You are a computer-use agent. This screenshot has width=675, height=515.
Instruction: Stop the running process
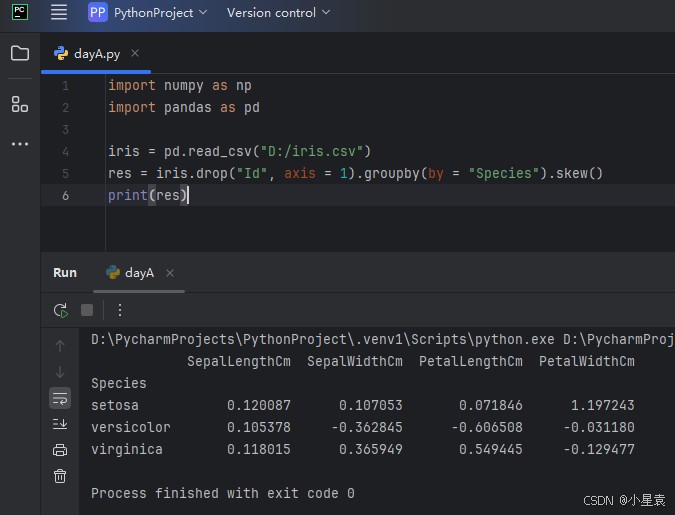87,310
